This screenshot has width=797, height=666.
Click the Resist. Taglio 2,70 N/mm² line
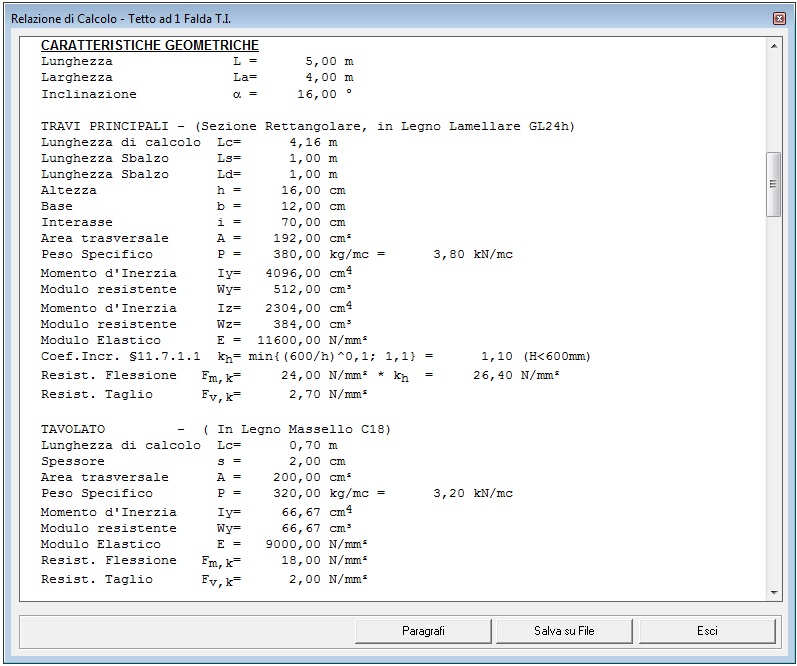204,395
